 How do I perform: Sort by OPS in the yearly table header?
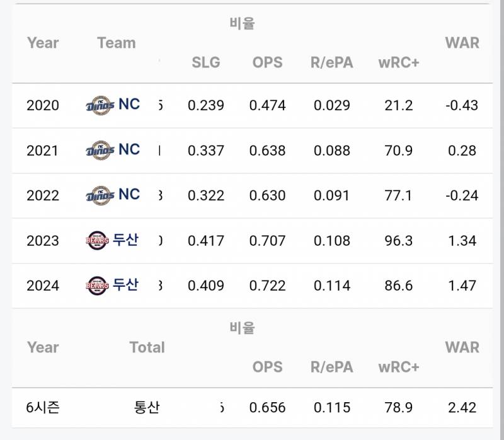pyautogui.click(x=267, y=62)
